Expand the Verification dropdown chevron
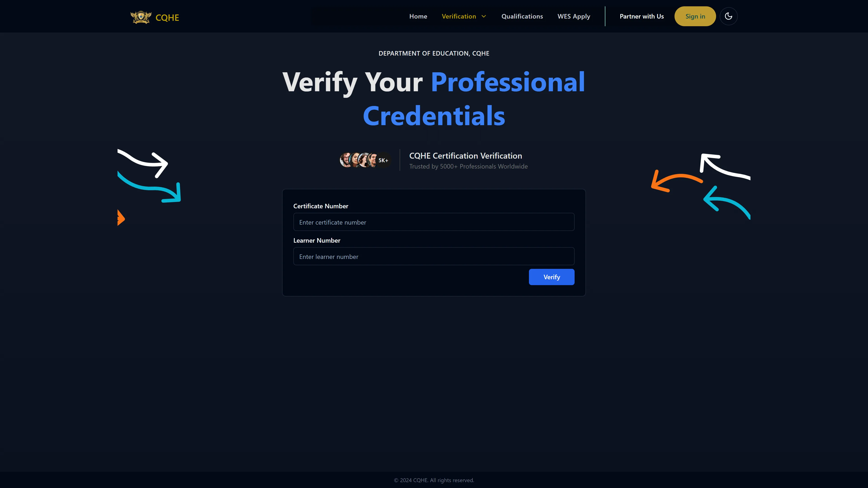868x488 pixels. tap(484, 16)
